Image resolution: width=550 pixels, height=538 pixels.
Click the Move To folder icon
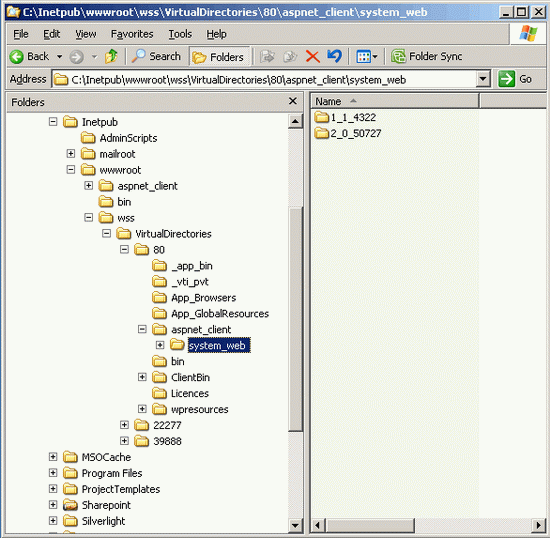coord(267,56)
